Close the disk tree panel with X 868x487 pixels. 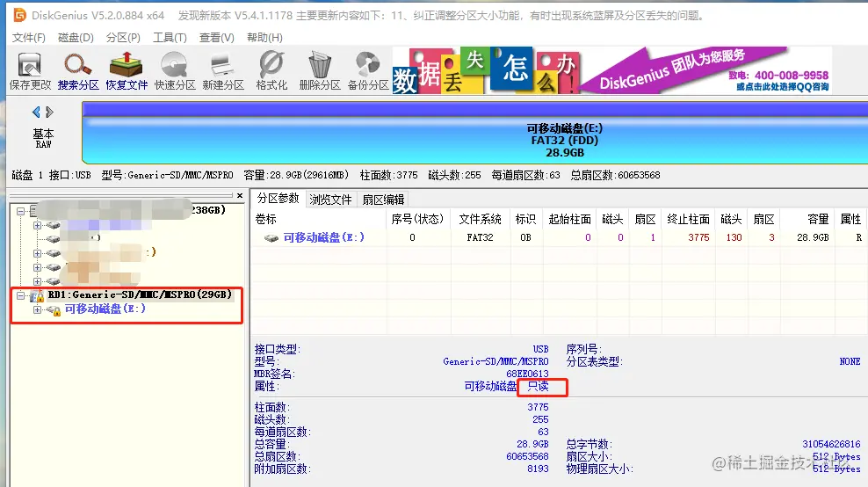[x=240, y=195]
